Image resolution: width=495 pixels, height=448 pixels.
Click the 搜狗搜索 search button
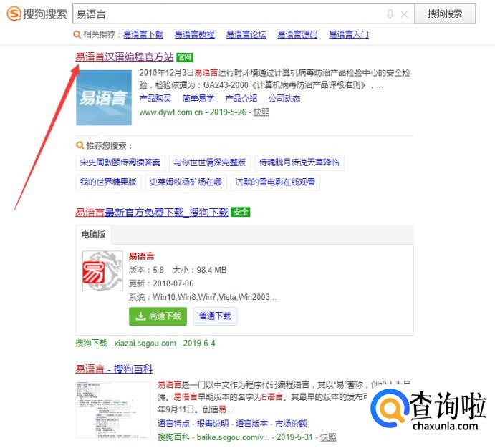tap(445, 14)
